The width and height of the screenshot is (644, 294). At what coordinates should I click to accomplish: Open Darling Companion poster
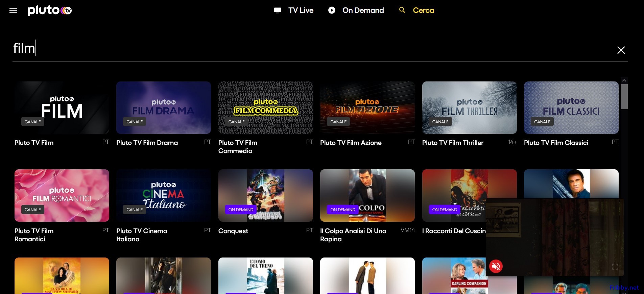tap(454, 276)
